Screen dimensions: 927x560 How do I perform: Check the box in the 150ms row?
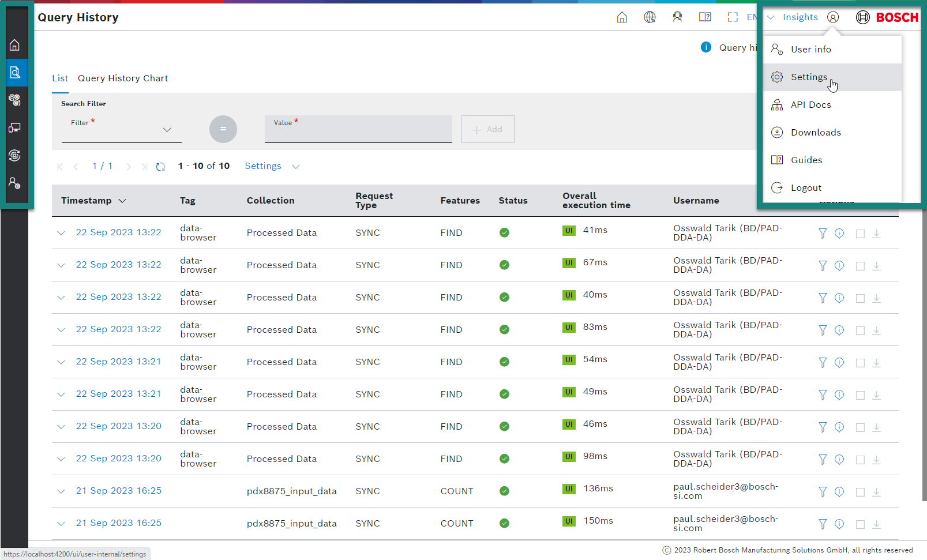(x=860, y=524)
